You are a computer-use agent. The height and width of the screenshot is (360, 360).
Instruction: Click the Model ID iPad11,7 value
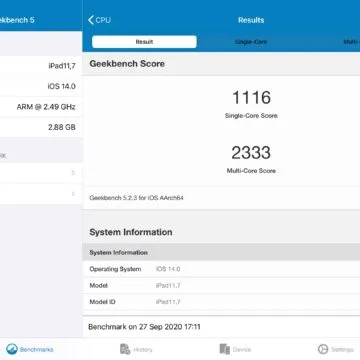pos(168,302)
